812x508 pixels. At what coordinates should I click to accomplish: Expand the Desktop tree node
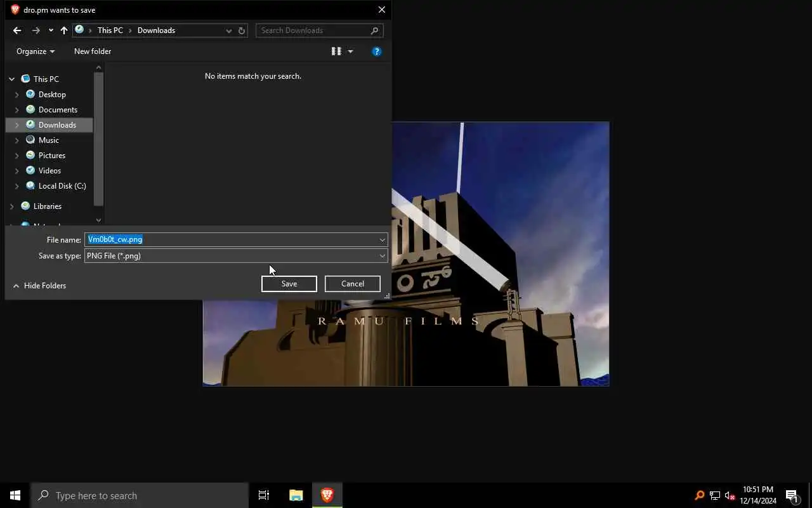17,95
